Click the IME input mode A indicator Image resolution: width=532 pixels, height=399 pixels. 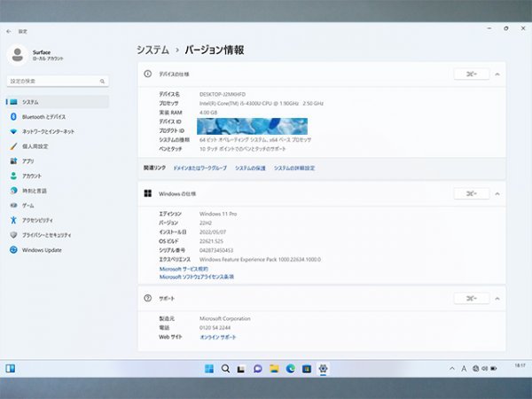pyautogui.click(x=464, y=369)
